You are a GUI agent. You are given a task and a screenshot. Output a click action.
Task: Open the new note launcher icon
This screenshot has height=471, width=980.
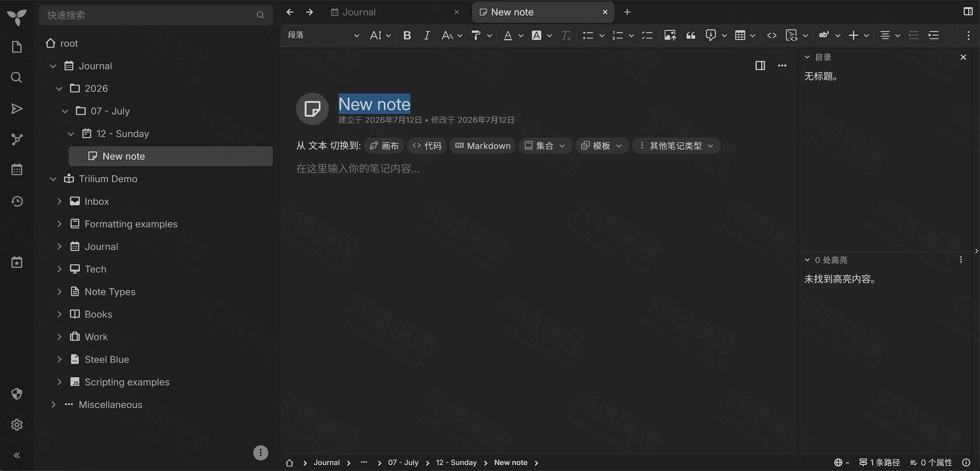coord(17,47)
